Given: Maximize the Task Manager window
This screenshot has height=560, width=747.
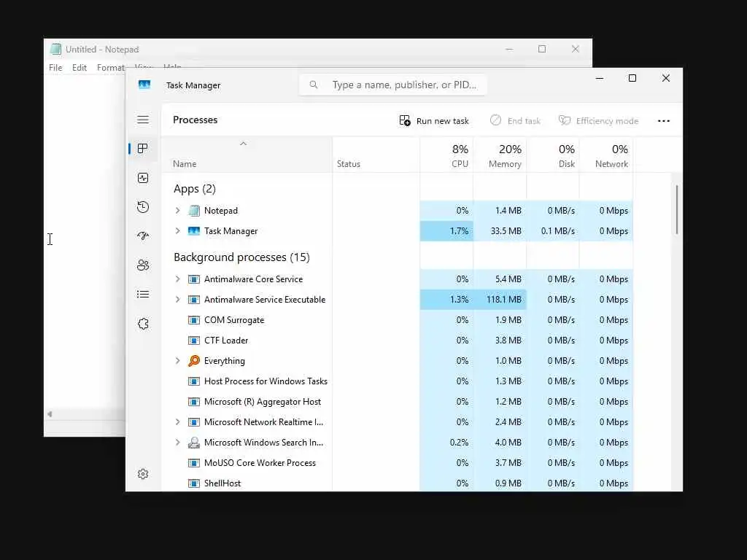Looking at the screenshot, I should point(632,78).
